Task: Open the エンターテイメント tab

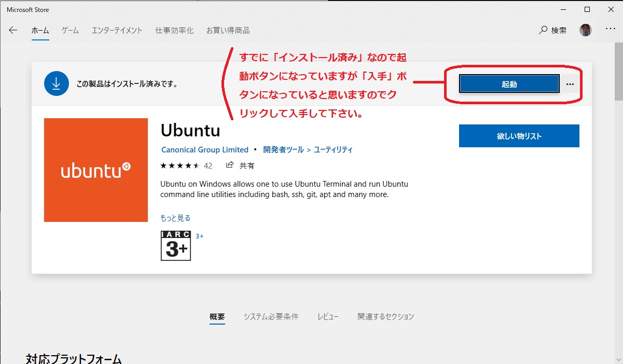Action: (117, 31)
